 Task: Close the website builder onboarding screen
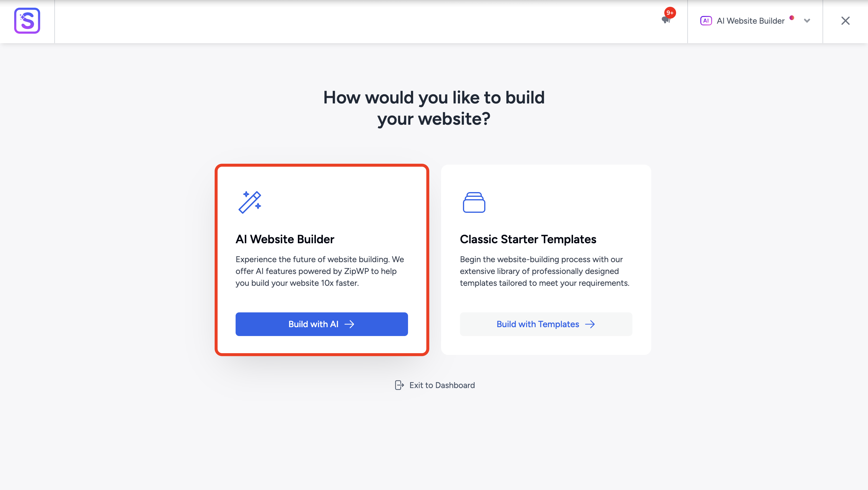(x=846, y=21)
